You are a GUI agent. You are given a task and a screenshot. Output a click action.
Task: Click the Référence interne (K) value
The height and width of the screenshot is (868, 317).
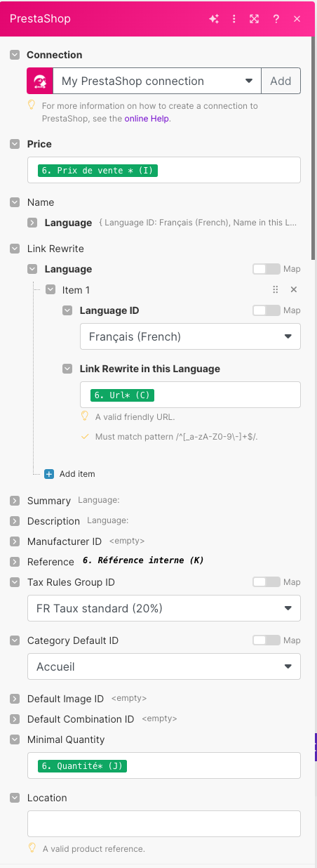click(143, 560)
